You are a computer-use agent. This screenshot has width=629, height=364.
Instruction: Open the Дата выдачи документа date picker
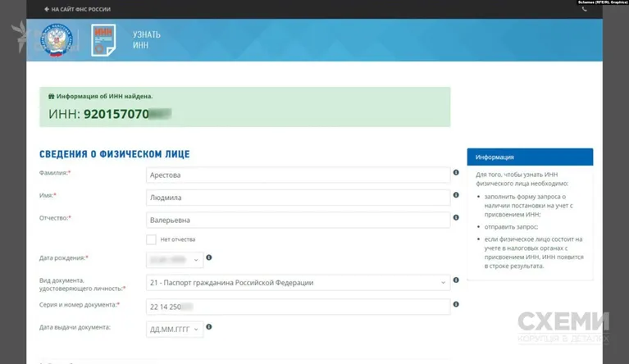[x=175, y=329]
